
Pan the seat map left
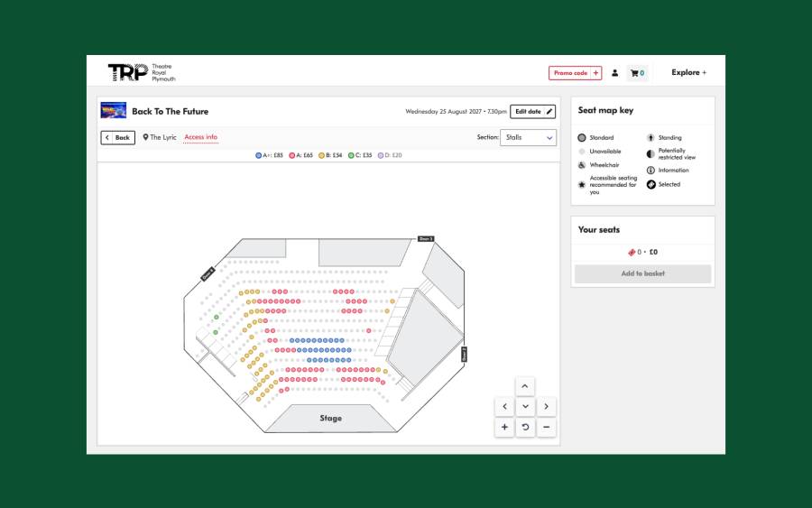504,407
